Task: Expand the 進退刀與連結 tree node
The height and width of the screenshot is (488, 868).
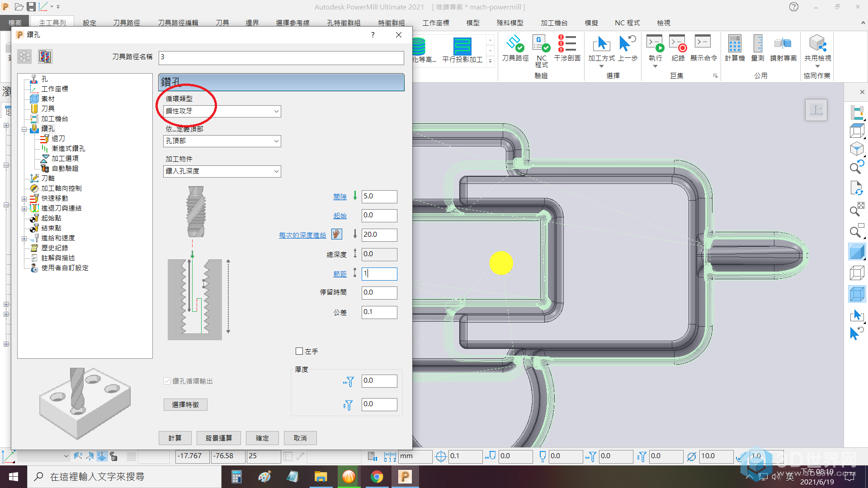Action: coord(24,208)
